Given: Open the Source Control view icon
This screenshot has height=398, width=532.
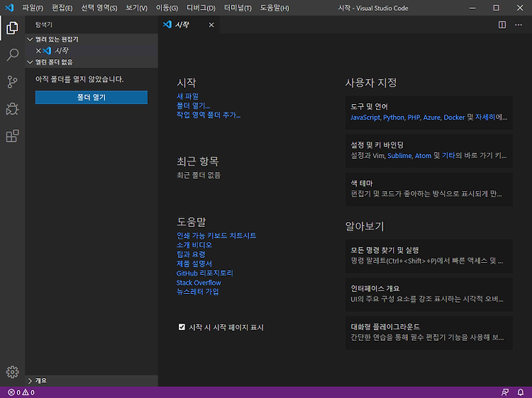Looking at the screenshot, I should click(x=13, y=82).
